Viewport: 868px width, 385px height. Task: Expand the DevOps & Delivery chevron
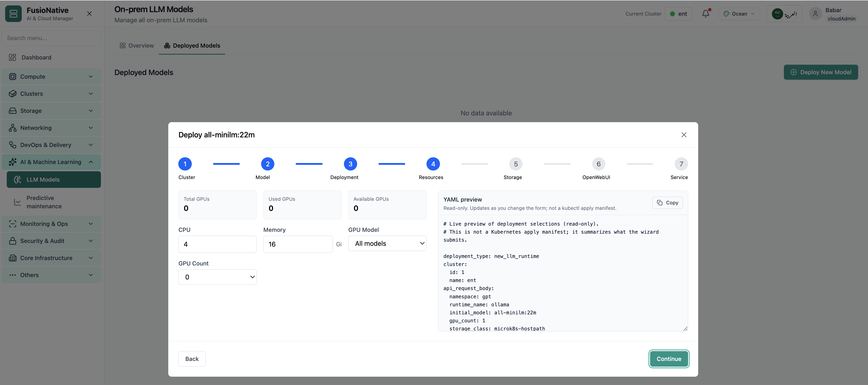(91, 145)
